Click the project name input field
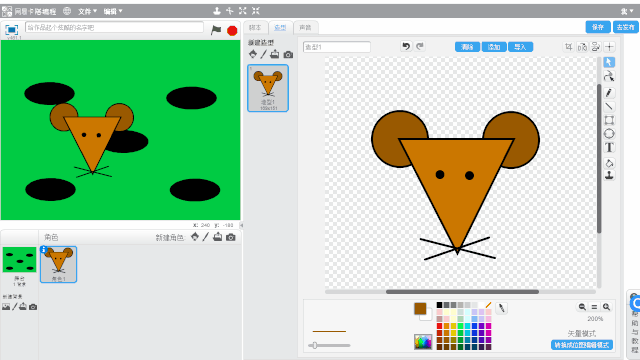This screenshot has height=360, width=640. (114, 27)
